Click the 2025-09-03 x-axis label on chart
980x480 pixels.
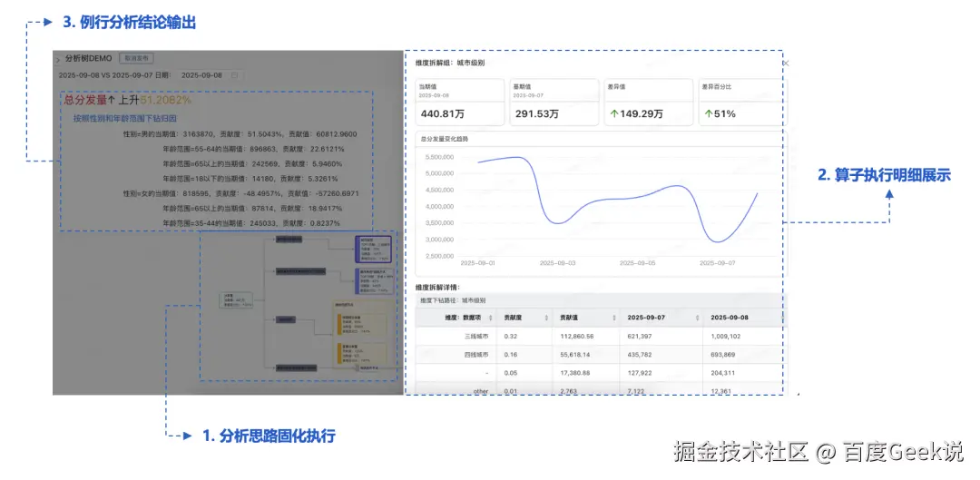tap(558, 263)
